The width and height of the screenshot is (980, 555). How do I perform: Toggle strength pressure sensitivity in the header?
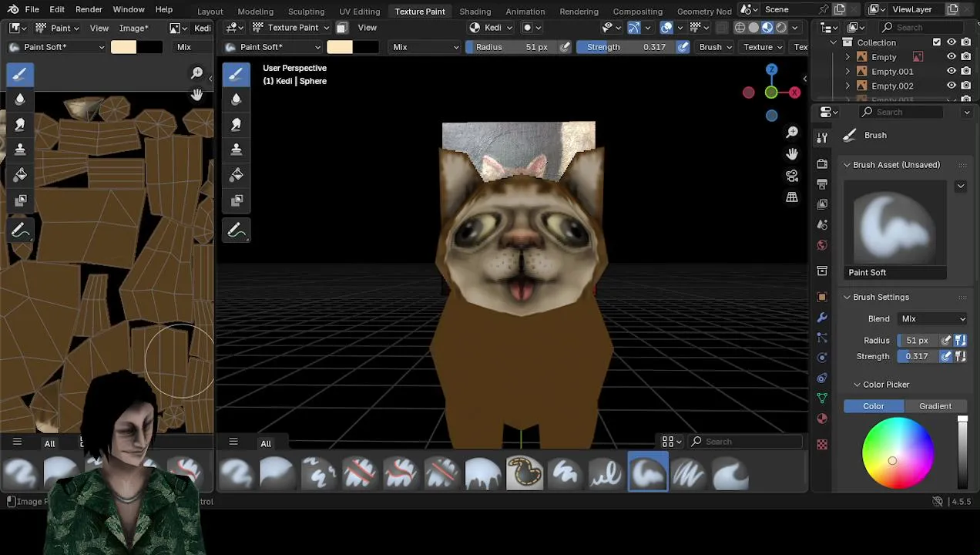(683, 47)
